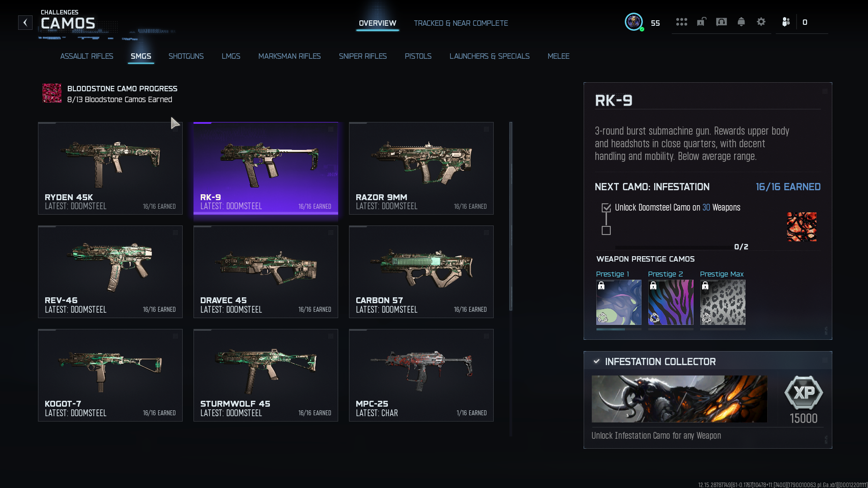The image size is (868, 488).
Task: Open the party members icon
Action: coord(786,22)
